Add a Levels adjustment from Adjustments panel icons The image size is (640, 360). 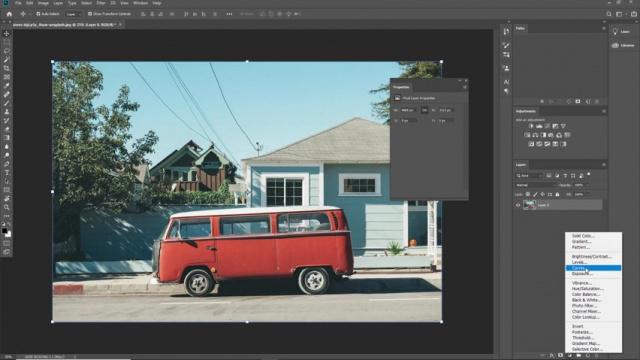(539, 126)
